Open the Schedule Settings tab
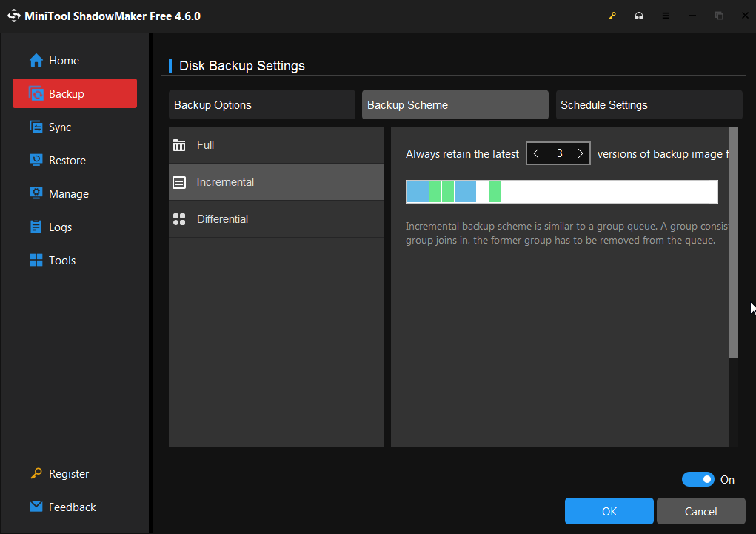The width and height of the screenshot is (756, 534). coord(649,104)
